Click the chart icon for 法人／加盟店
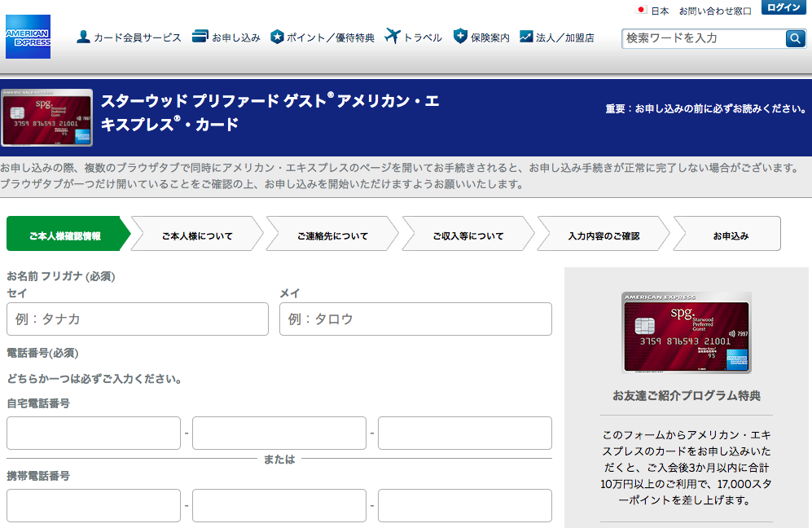Image resolution: width=812 pixels, height=528 pixels. 526,37
